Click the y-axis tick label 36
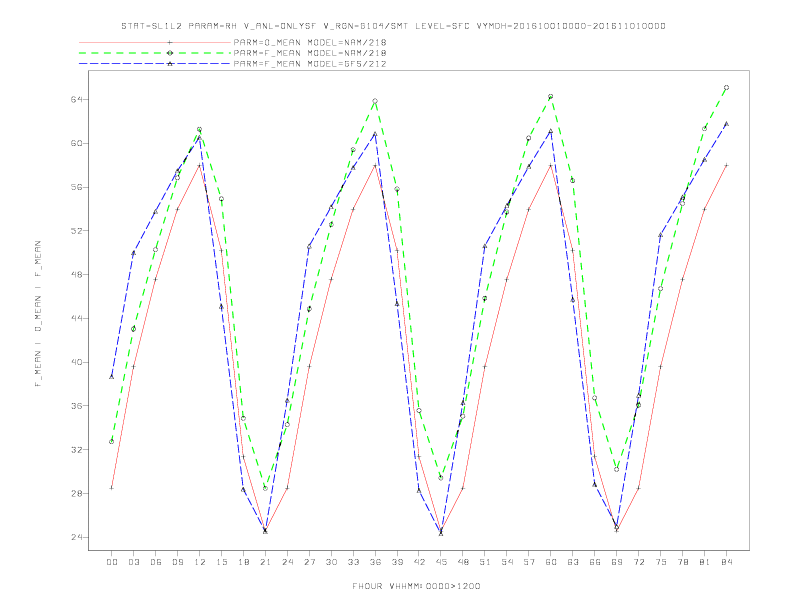The width and height of the screenshot is (792, 612). [77, 406]
